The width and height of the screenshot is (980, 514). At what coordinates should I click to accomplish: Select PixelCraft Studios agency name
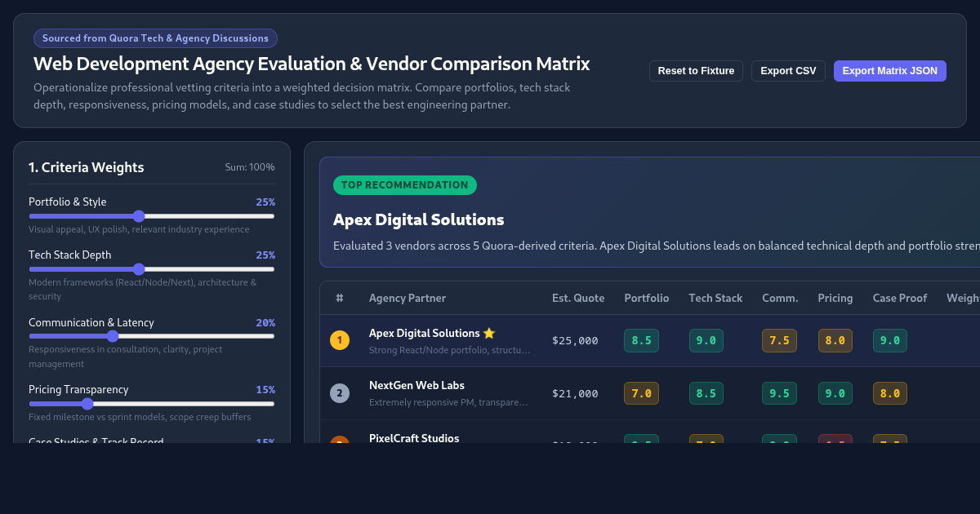pos(414,438)
